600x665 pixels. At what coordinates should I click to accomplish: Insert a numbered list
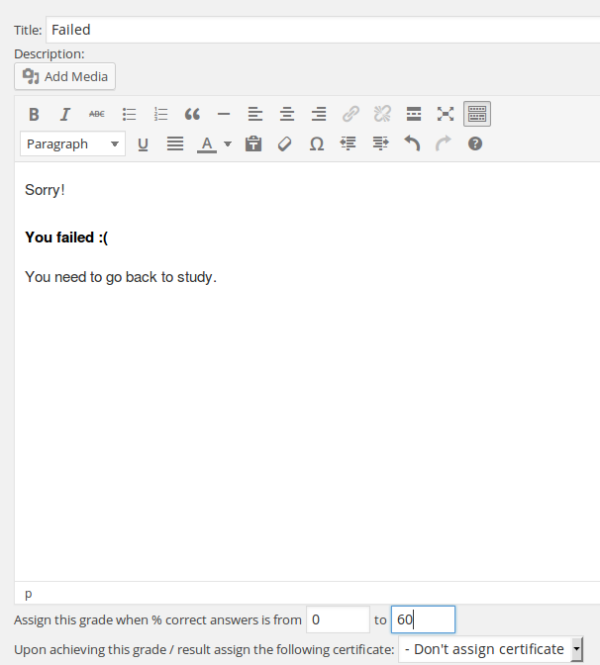pos(161,114)
